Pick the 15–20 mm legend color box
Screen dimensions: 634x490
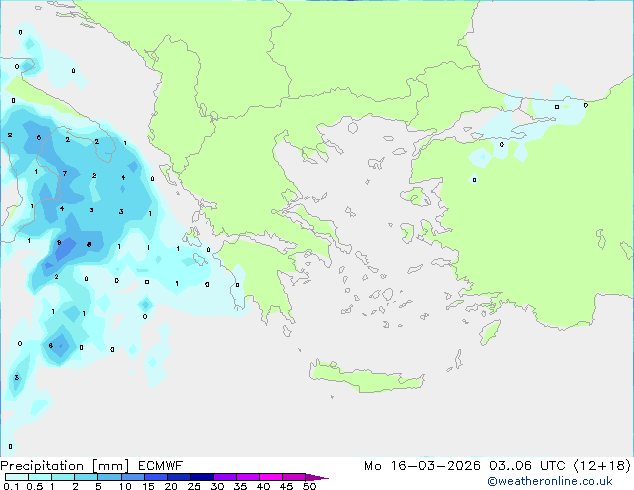tap(155, 477)
